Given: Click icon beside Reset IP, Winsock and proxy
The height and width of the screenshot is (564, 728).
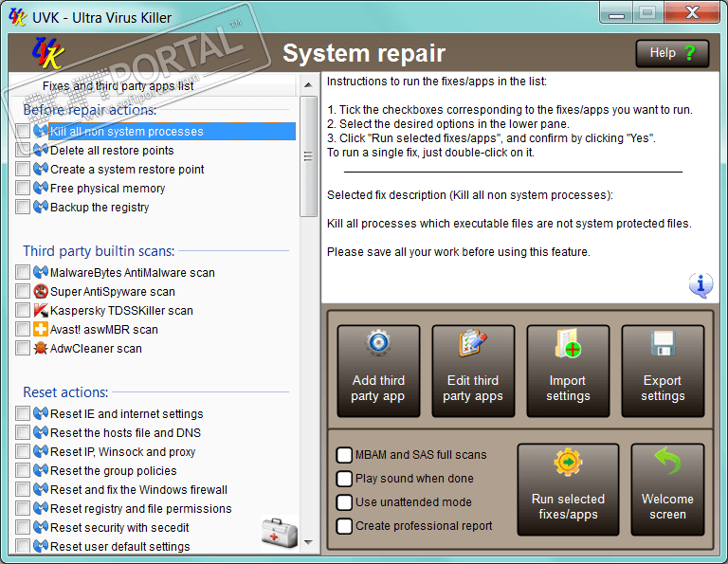Looking at the screenshot, I should pos(41,451).
